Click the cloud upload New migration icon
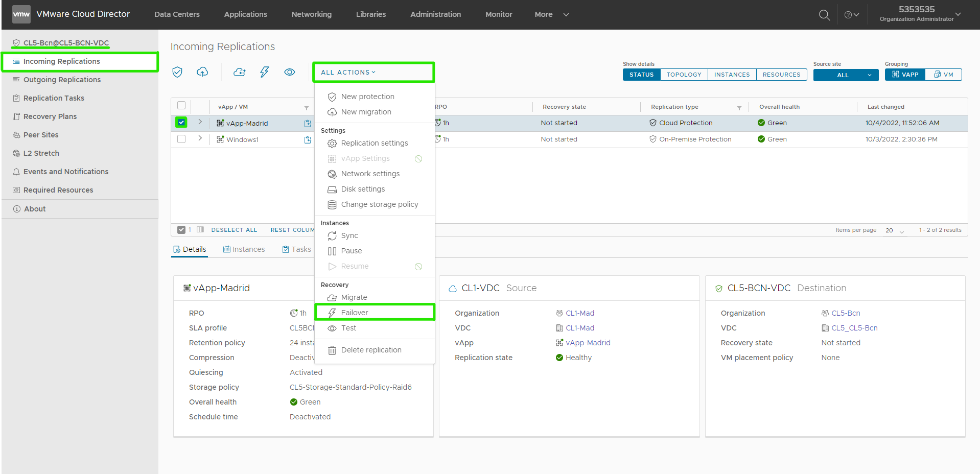 tap(202, 72)
